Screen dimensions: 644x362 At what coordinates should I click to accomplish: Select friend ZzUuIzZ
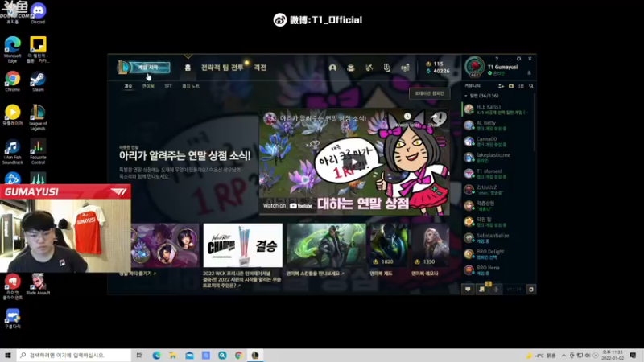[498, 190]
